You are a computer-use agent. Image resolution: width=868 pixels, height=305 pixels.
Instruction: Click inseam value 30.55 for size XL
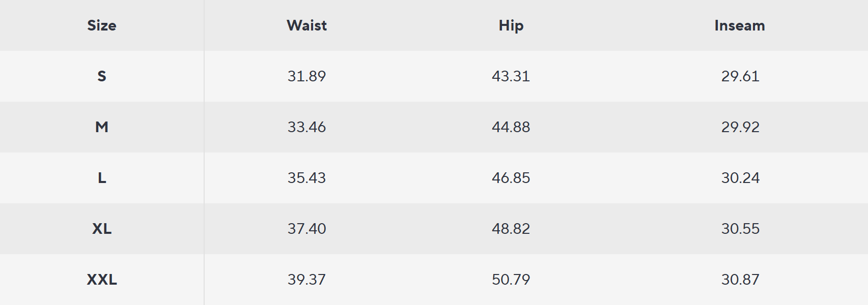740,229
